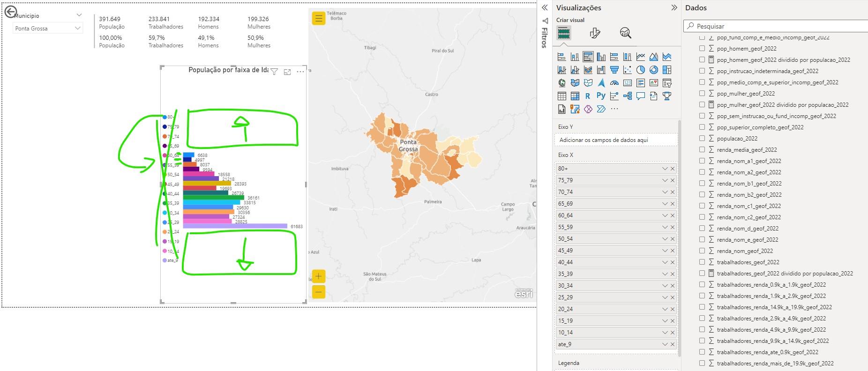Open filter icon on População chart header
Screen dimensions: 868x371
274,72
